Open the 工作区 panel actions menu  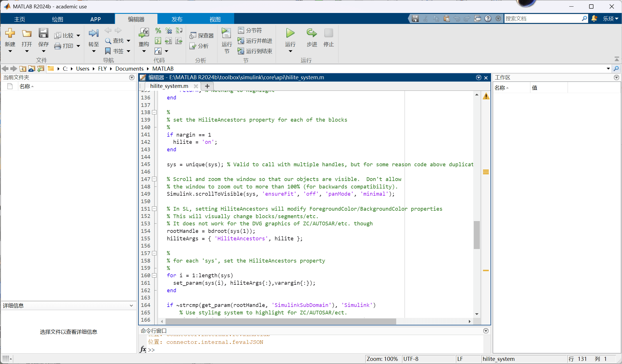point(617,78)
